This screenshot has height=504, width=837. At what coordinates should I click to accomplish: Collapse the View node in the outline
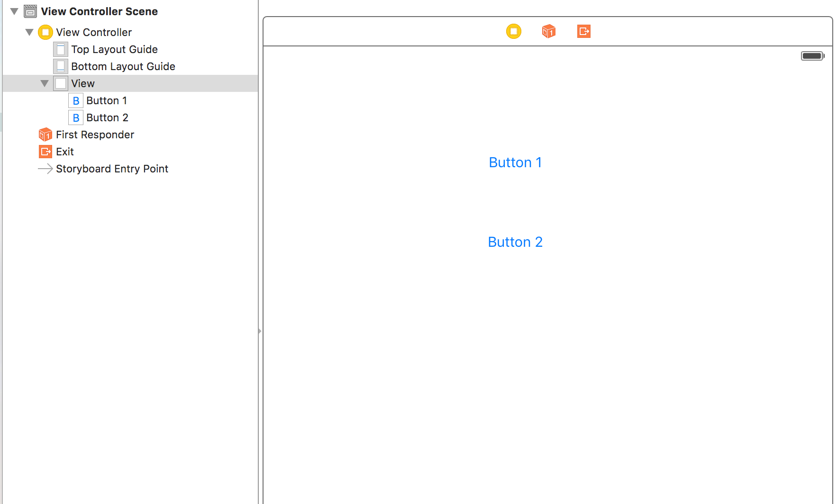pos(45,83)
